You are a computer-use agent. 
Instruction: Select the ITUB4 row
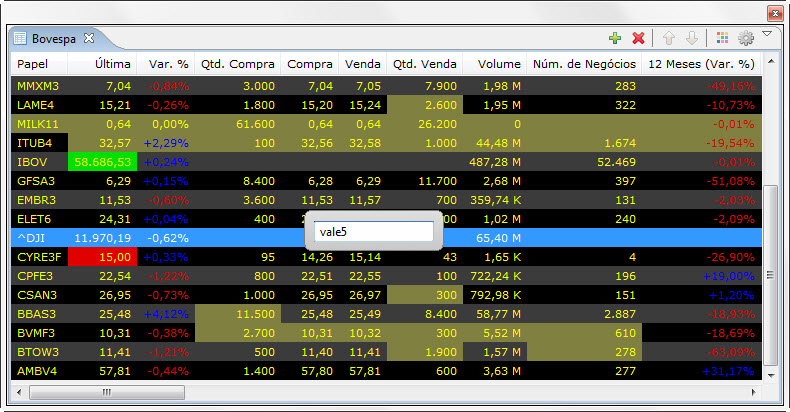(x=386, y=143)
